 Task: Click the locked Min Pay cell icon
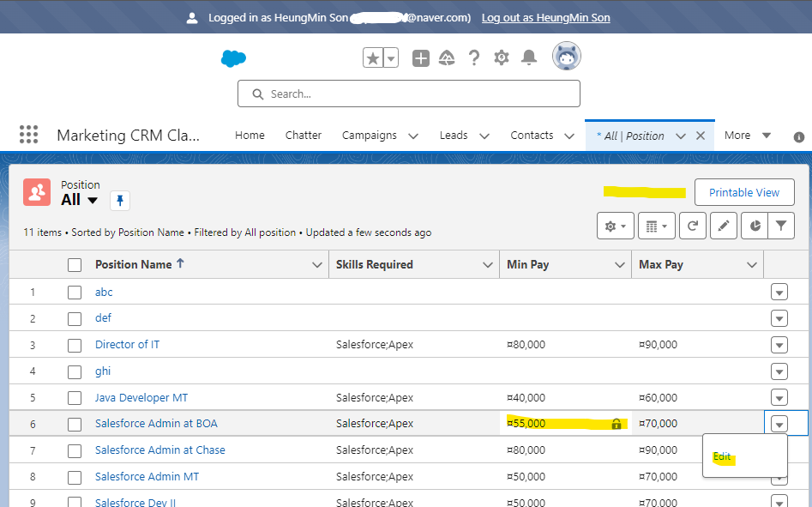617,424
